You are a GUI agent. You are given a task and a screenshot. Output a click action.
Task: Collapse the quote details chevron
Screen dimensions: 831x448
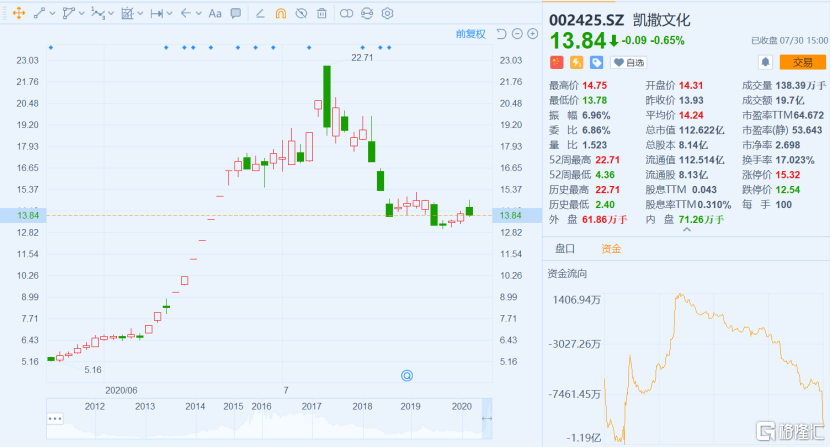coord(687,230)
